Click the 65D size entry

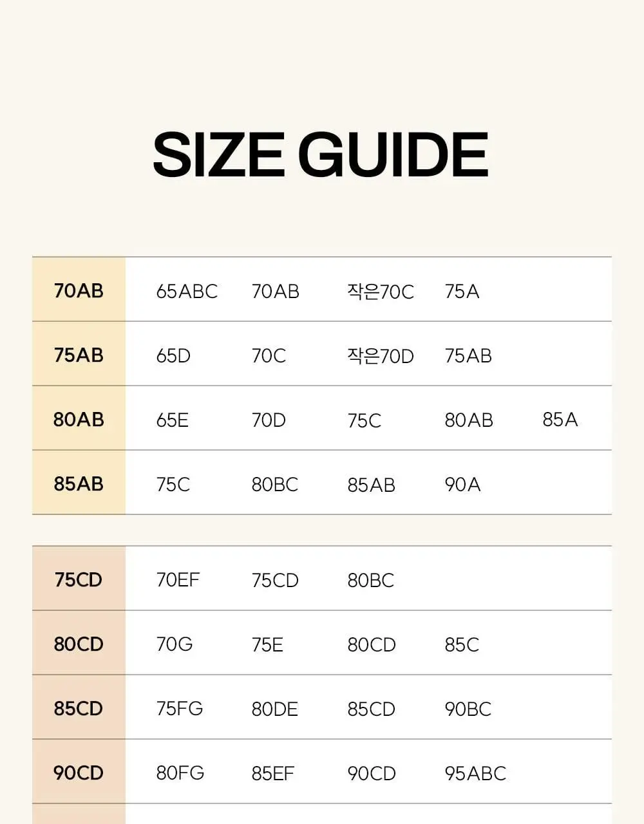point(173,356)
